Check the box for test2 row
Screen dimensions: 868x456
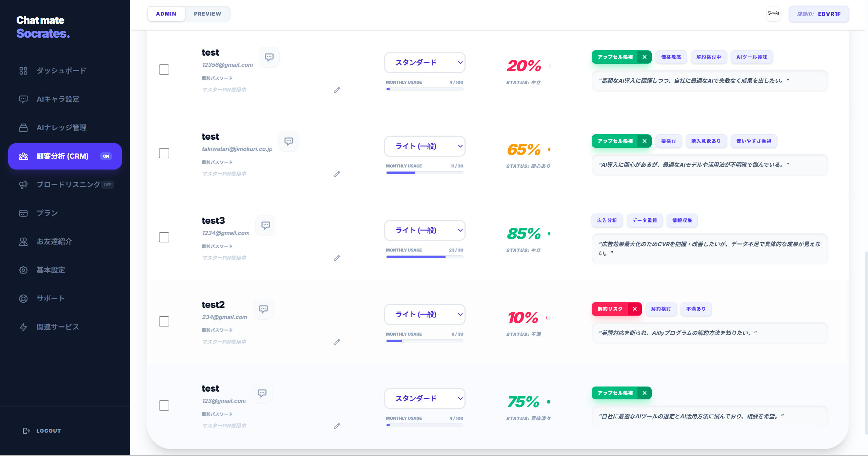[x=164, y=321]
